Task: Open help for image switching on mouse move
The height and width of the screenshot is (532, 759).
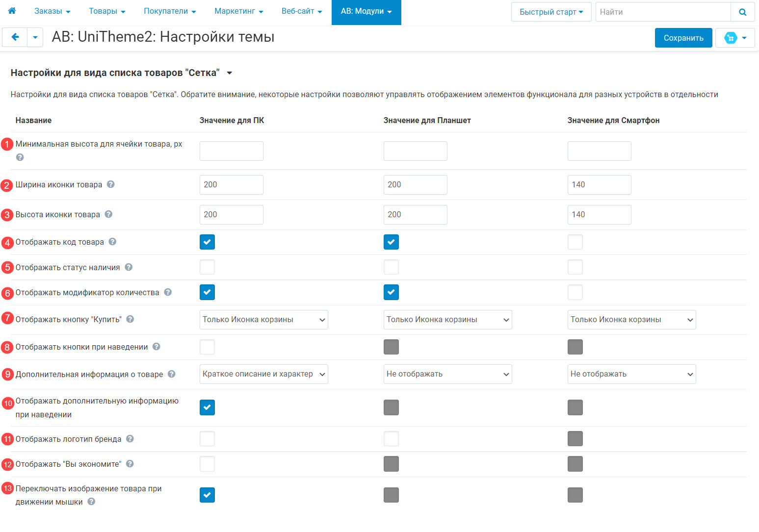Action: point(91,502)
